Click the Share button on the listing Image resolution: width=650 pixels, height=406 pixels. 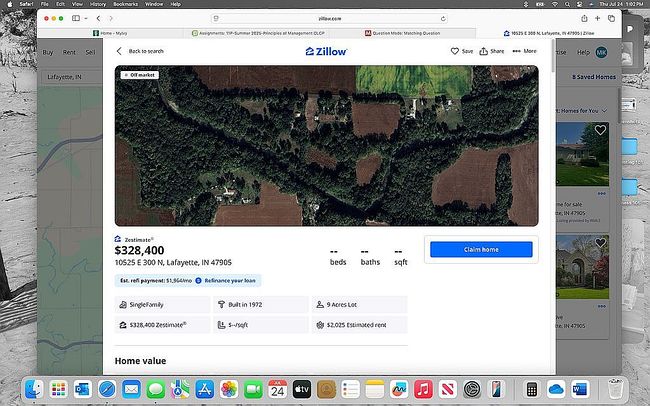pos(492,51)
